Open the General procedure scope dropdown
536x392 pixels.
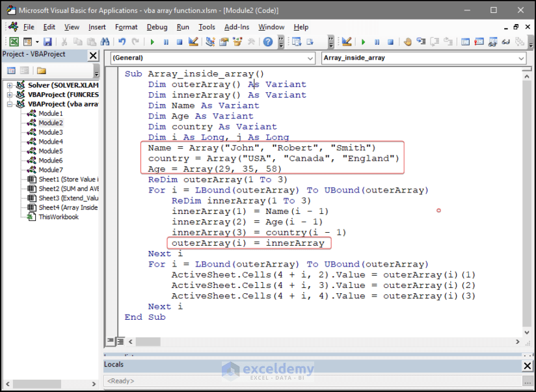tap(311, 58)
